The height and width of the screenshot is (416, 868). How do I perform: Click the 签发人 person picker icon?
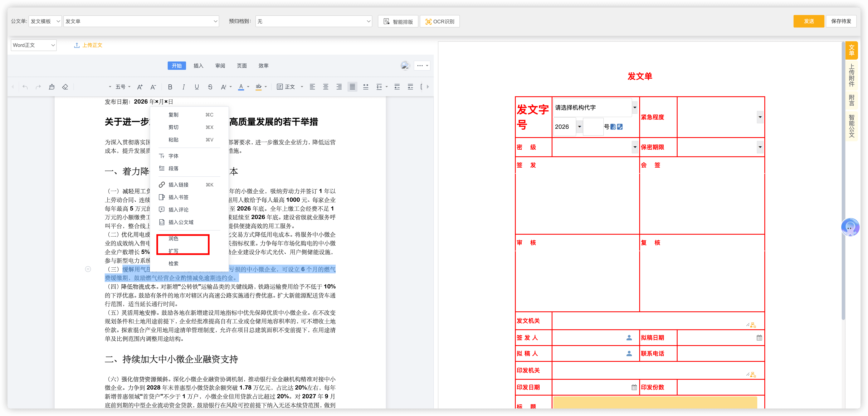(629, 337)
